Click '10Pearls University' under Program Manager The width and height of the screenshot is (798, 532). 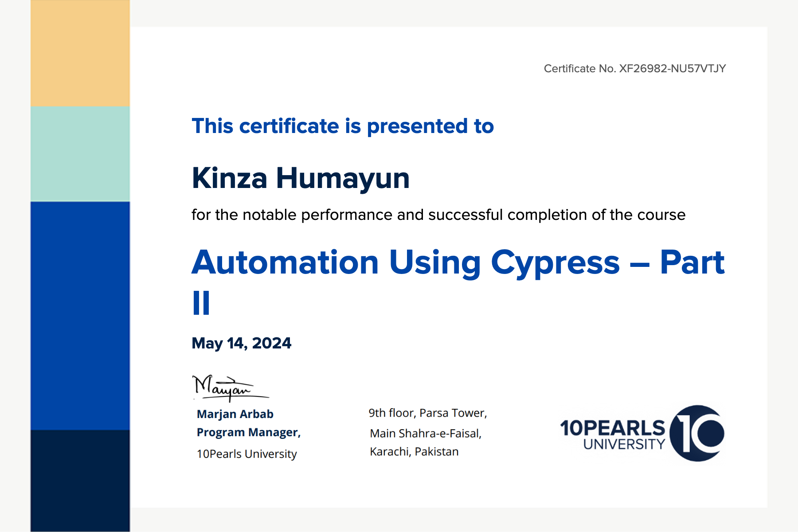[x=246, y=454]
